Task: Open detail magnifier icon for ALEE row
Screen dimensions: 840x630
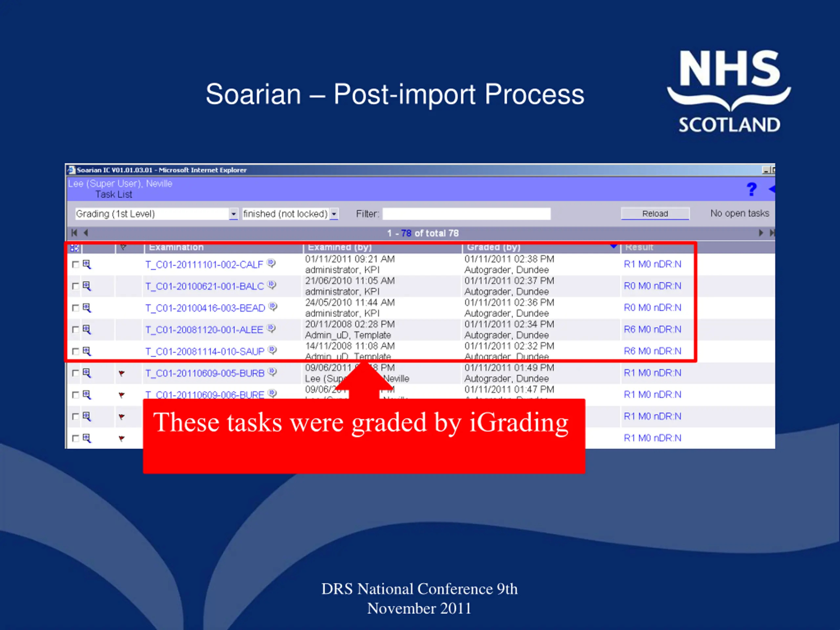Action: coord(87,329)
